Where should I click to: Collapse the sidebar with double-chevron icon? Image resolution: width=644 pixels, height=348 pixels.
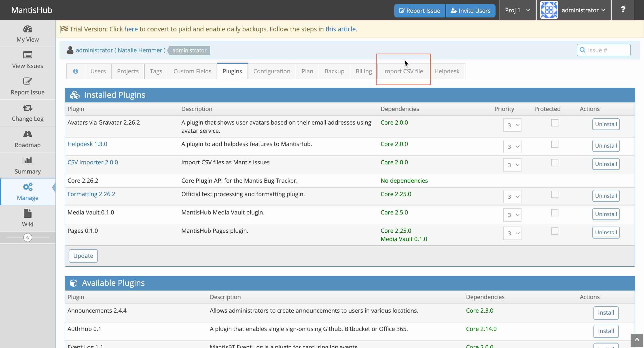(x=28, y=238)
